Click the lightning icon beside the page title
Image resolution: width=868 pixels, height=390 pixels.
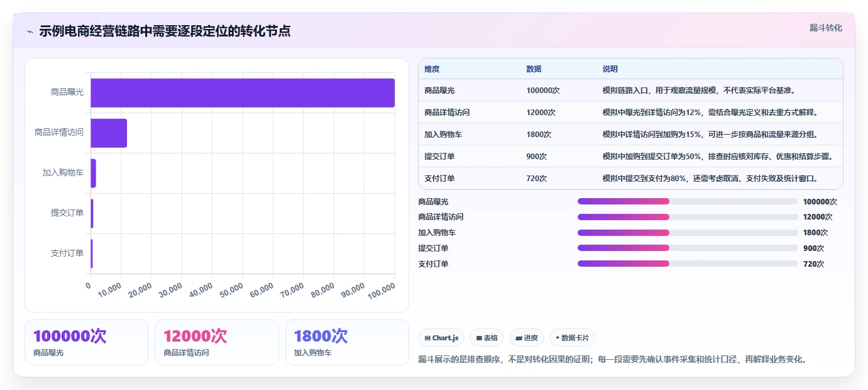coord(30,31)
